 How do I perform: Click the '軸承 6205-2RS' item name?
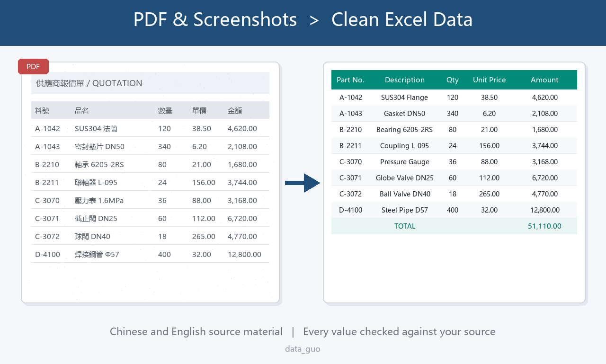(x=99, y=164)
